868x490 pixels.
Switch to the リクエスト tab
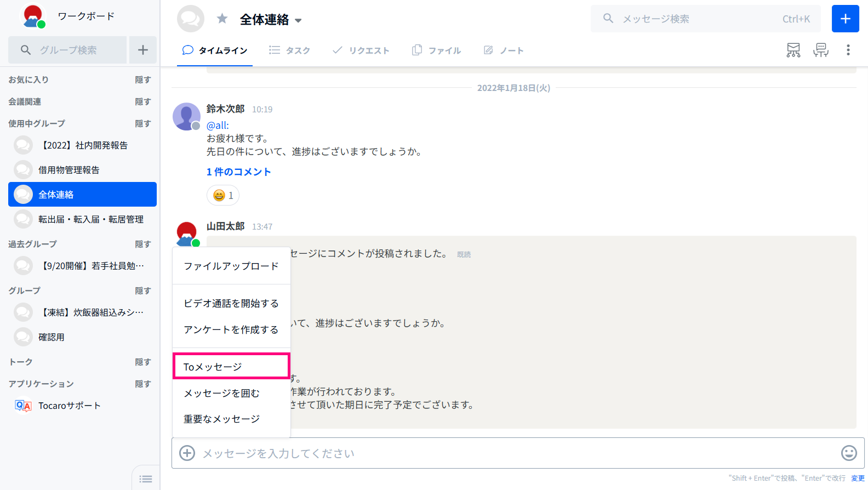[x=361, y=50]
